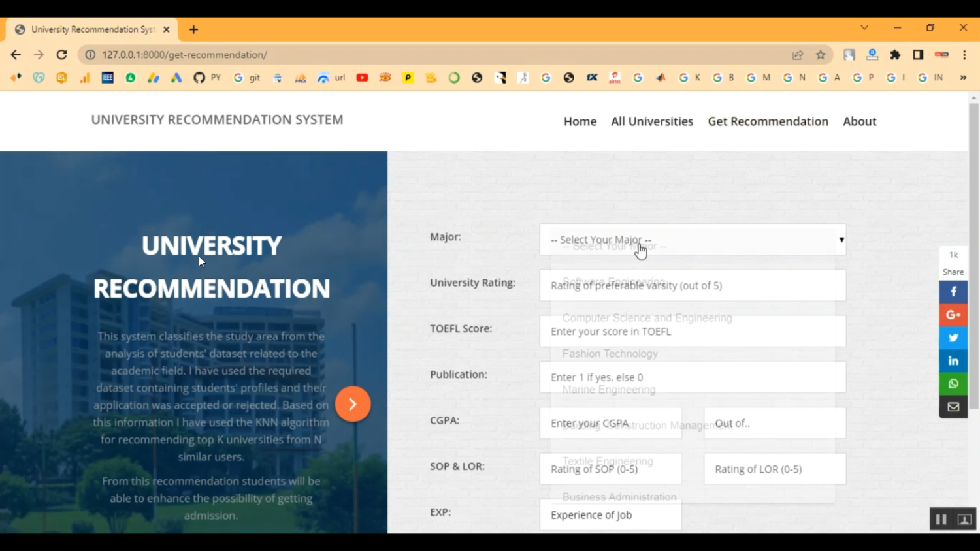Share the page by email icon

(953, 407)
